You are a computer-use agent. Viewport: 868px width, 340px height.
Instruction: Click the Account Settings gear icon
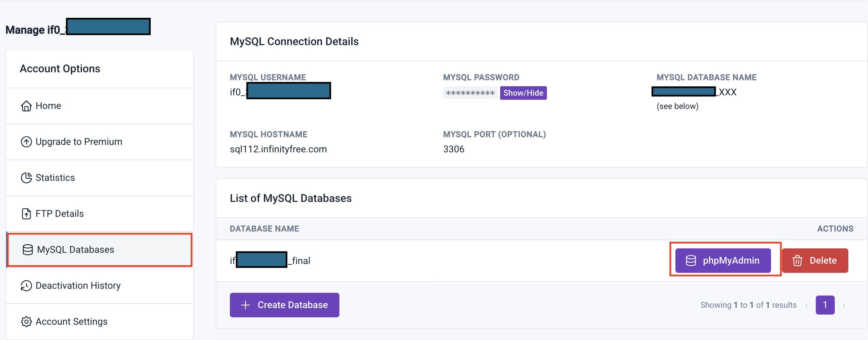pos(26,322)
